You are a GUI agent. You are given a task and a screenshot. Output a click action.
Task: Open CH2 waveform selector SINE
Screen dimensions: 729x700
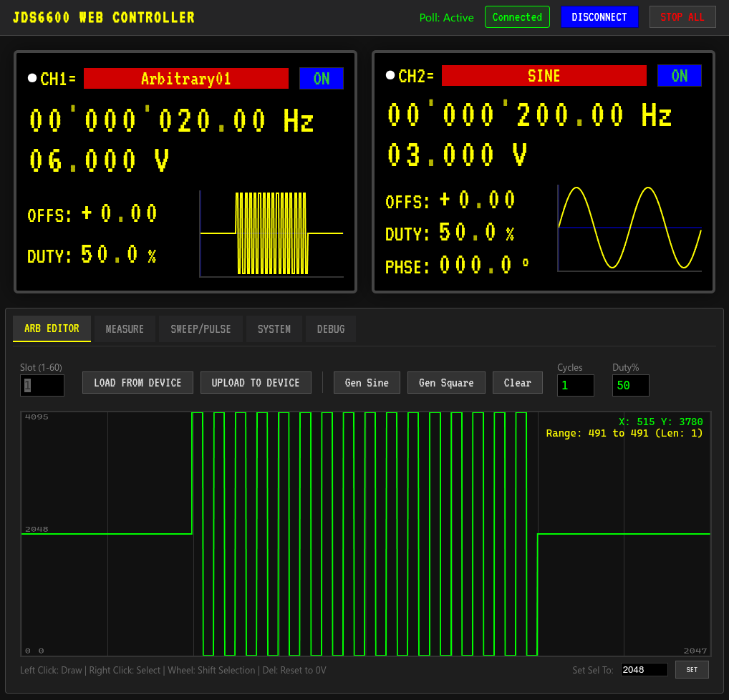tap(544, 76)
